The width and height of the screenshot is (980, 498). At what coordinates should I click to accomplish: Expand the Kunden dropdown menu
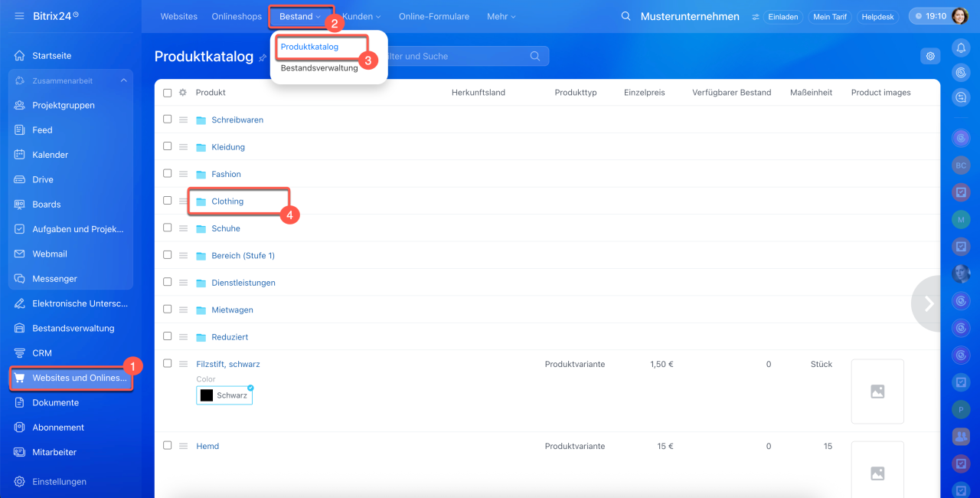click(361, 16)
